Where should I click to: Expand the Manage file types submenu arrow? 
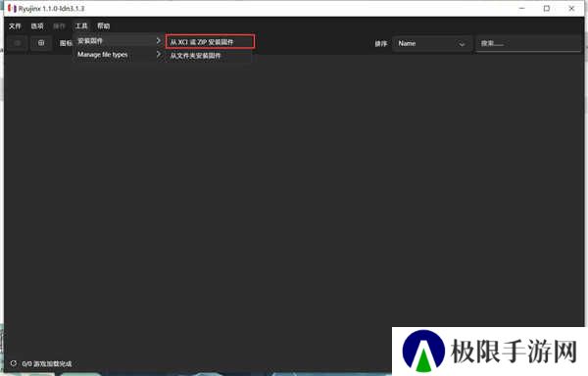[158, 54]
